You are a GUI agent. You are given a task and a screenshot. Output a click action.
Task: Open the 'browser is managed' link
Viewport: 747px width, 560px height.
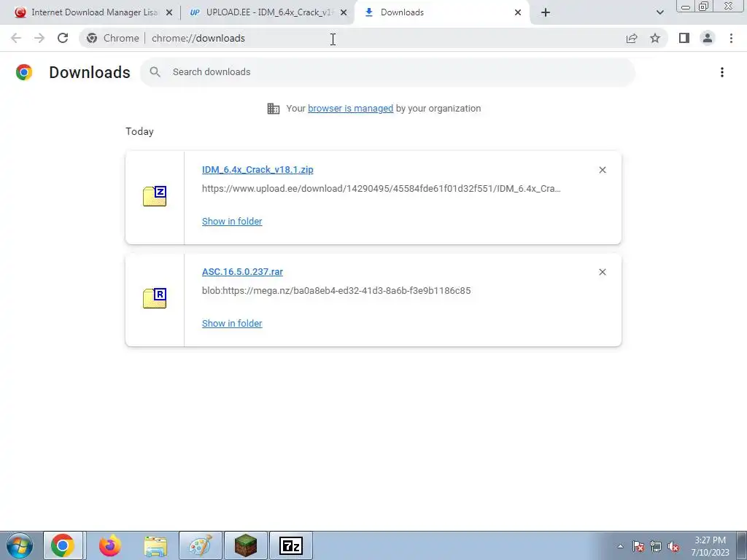pos(351,109)
